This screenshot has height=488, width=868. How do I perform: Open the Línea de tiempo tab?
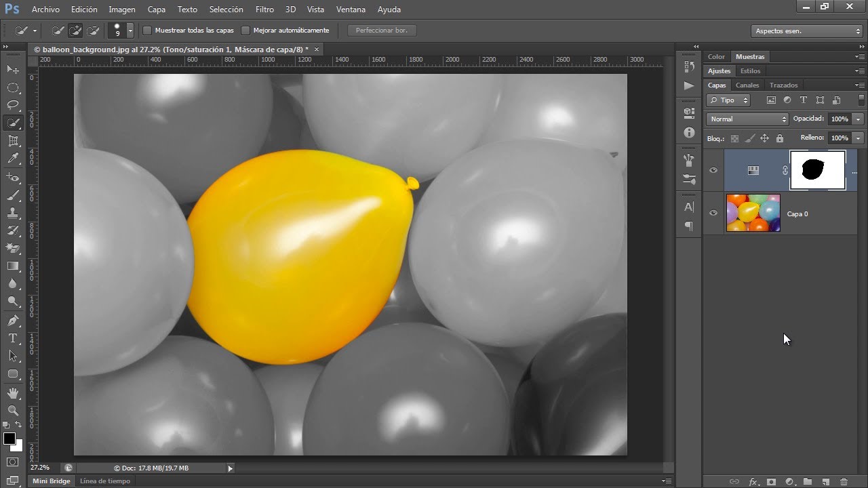tap(104, 481)
